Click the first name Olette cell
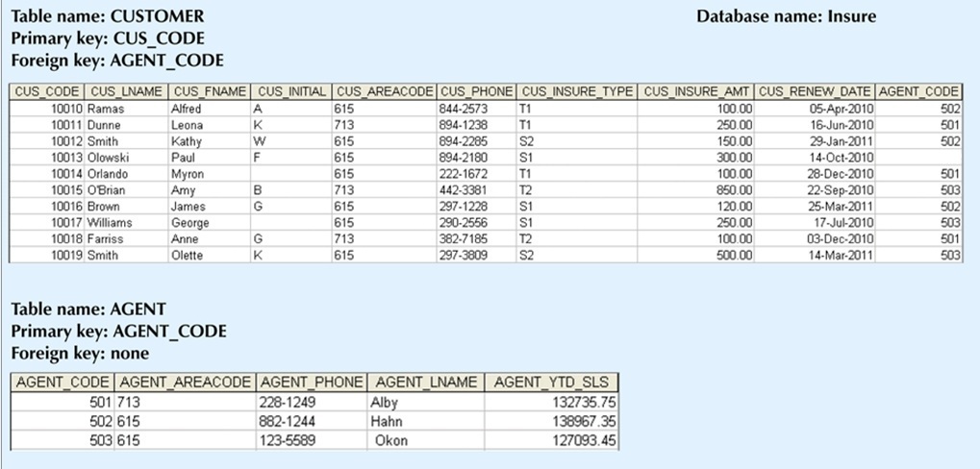The width and height of the screenshot is (980, 469). [x=210, y=255]
